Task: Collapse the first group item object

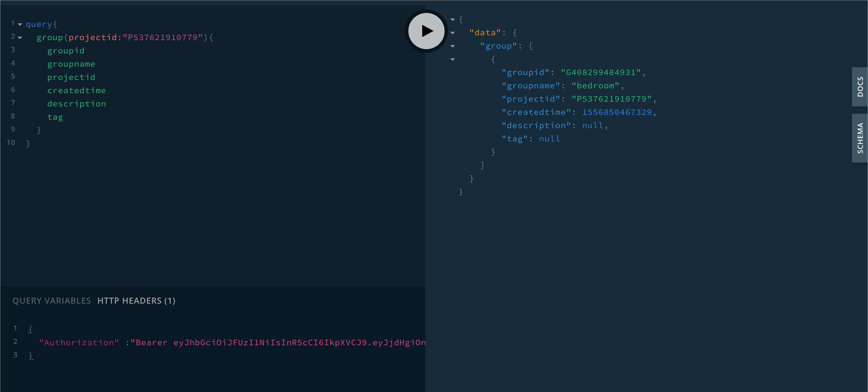Action: click(452, 59)
